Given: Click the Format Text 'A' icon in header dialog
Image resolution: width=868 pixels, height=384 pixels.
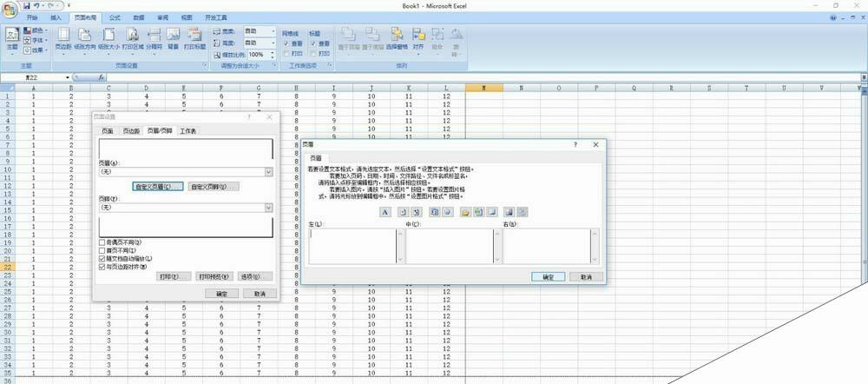Looking at the screenshot, I should [385, 212].
